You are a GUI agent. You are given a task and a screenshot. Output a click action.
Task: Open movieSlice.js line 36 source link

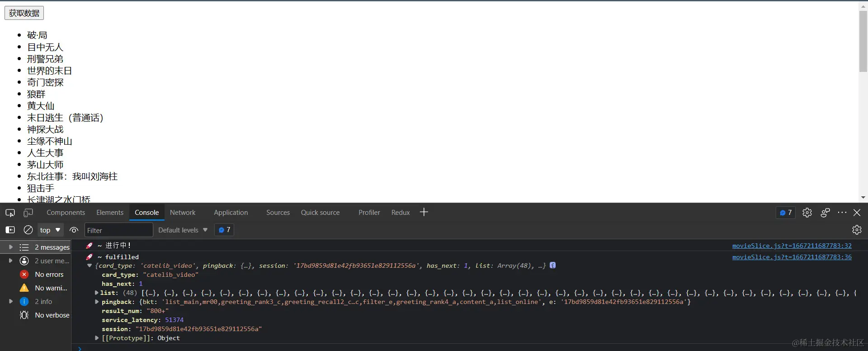pyautogui.click(x=792, y=257)
